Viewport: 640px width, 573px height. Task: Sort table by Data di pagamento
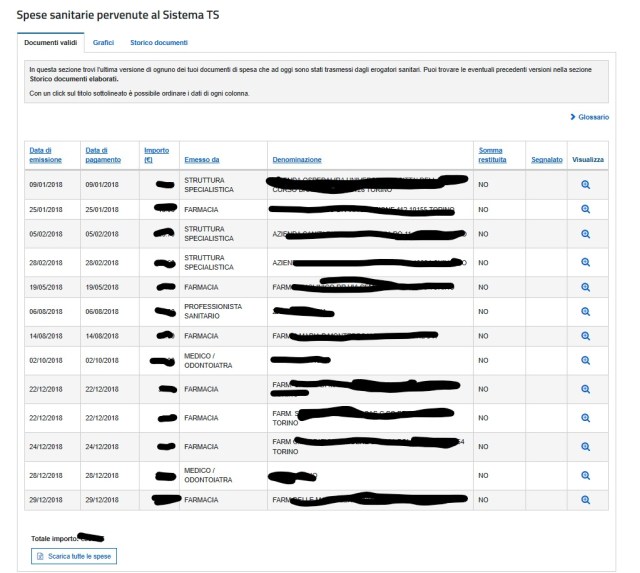click(x=103, y=155)
